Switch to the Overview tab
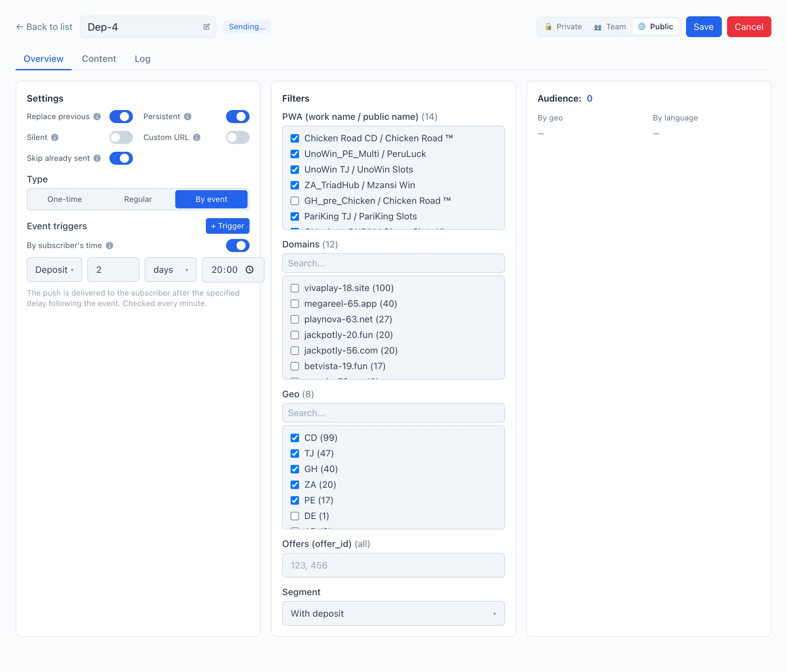 (43, 59)
